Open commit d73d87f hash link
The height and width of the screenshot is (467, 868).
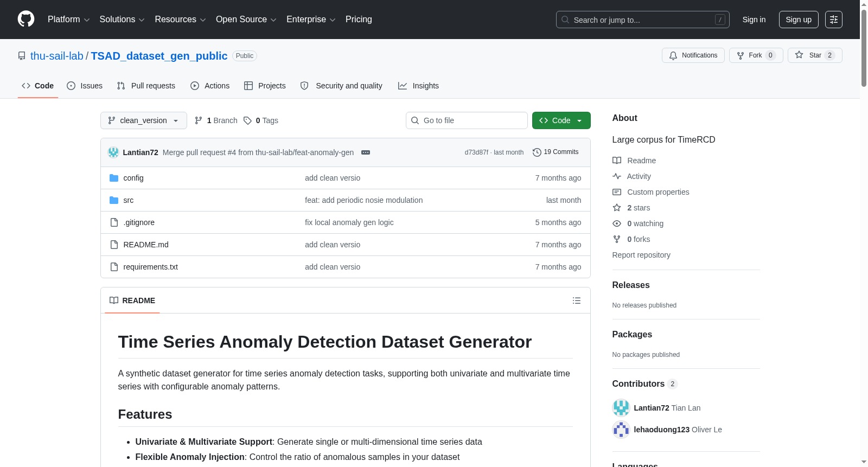coord(476,152)
